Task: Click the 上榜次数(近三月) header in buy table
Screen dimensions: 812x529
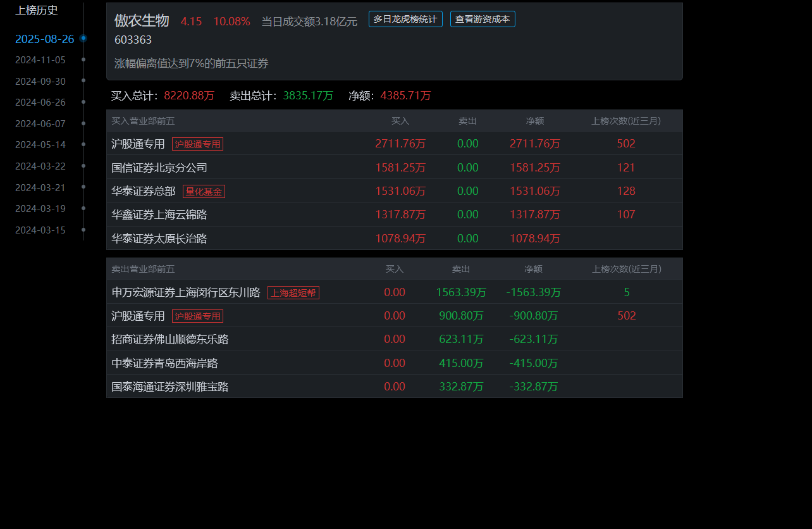Action: 626,121
